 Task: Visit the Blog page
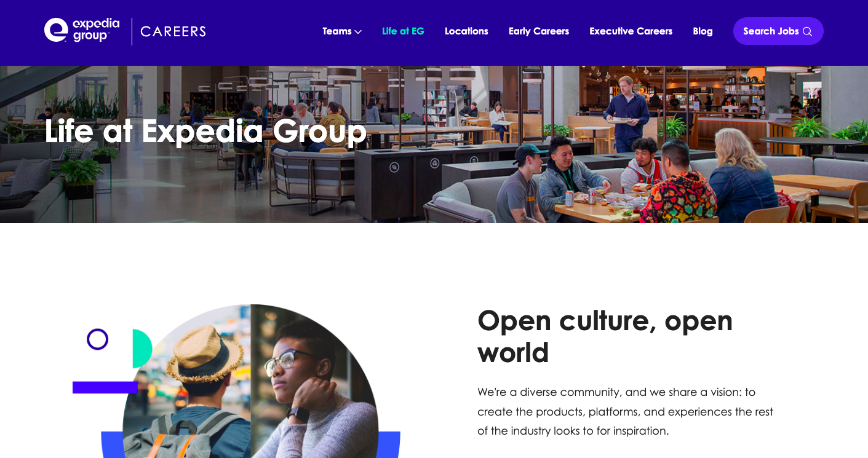pos(703,31)
